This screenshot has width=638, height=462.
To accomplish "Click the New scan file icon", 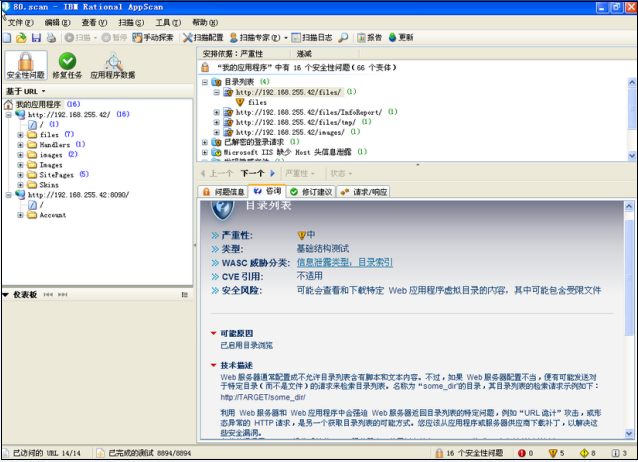I will point(7,37).
